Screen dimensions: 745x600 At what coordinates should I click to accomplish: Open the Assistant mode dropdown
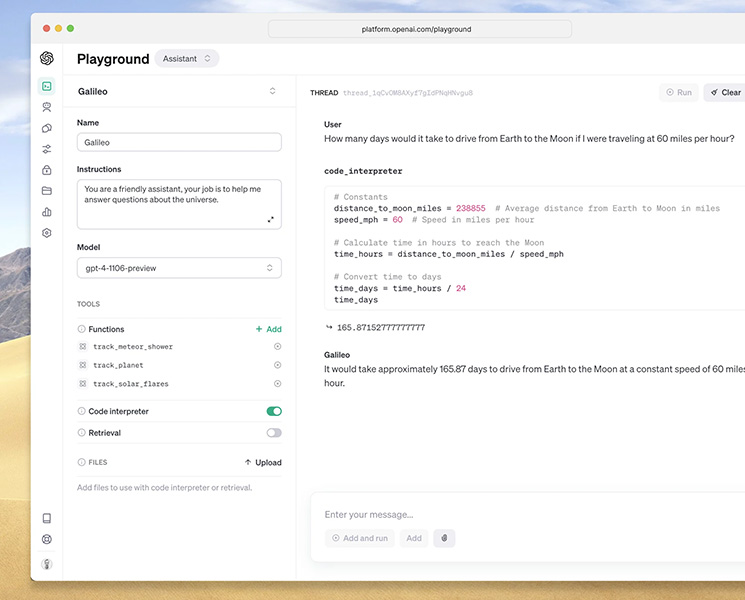(187, 59)
